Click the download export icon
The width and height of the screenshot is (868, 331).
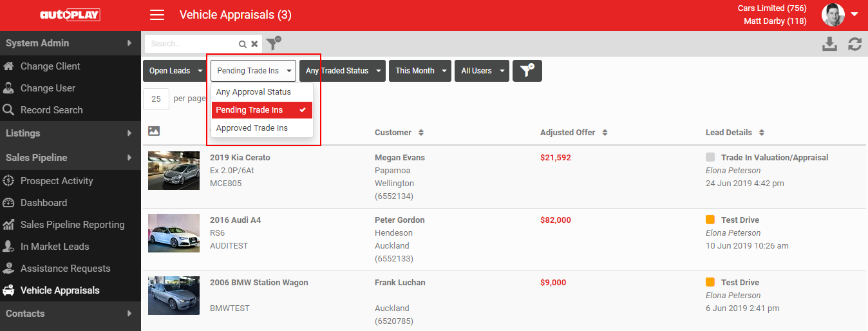coord(830,44)
